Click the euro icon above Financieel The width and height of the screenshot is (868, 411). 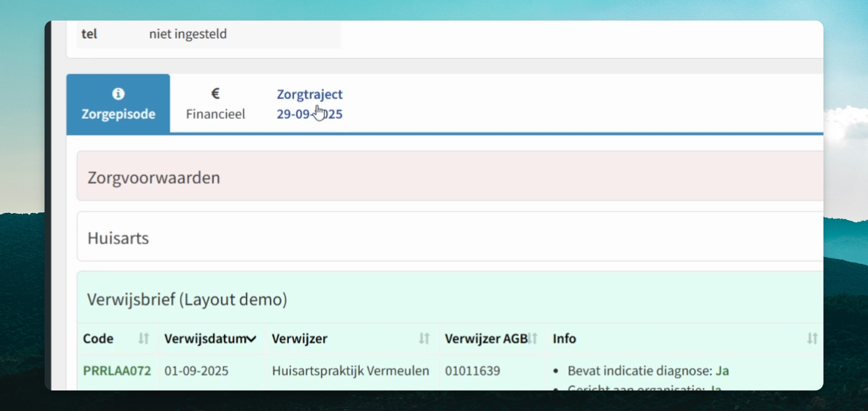click(215, 94)
